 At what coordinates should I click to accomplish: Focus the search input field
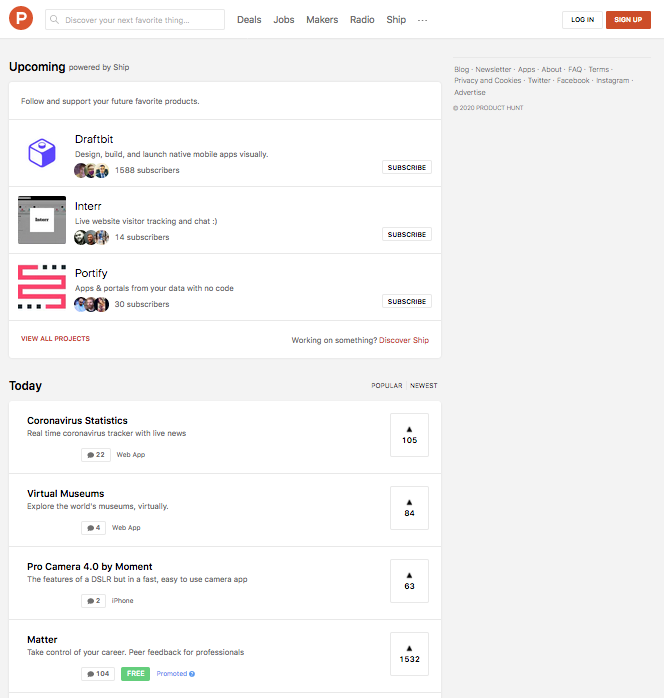click(x=135, y=20)
